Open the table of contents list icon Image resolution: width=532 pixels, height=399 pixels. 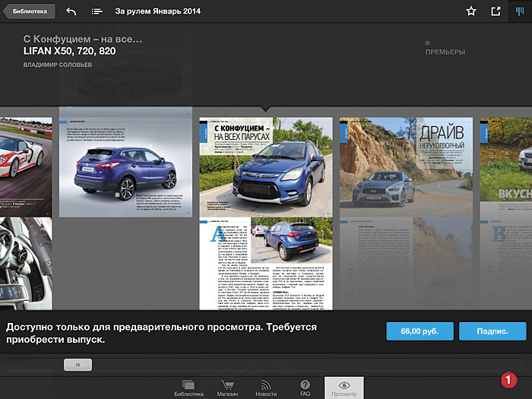[x=97, y=11]
